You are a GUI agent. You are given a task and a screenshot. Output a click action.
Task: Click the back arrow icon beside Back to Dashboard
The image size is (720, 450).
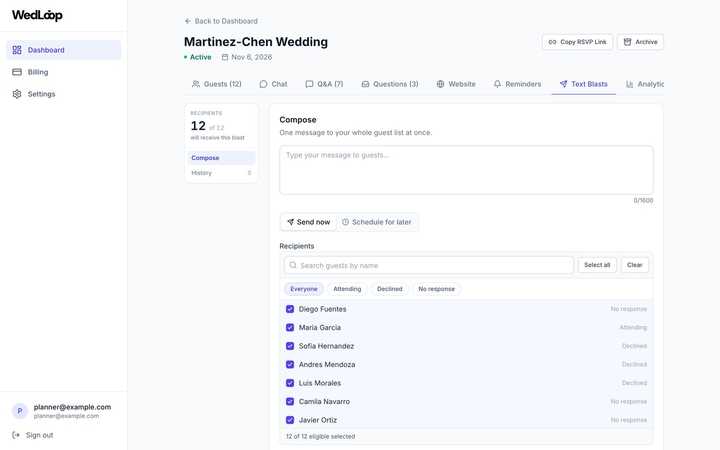187,21
